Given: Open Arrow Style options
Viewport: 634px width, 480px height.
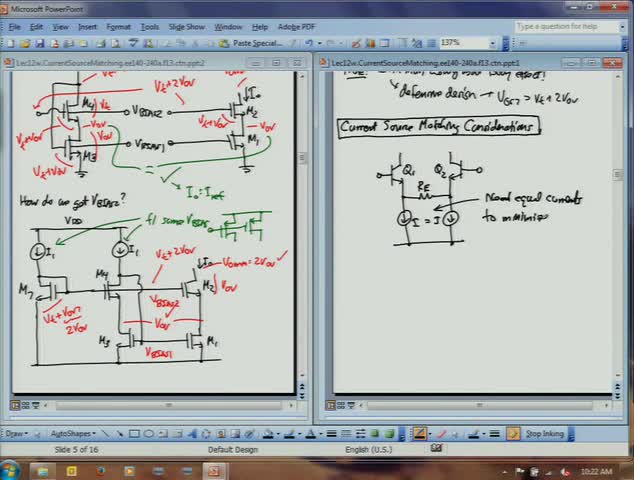Looking at the screenshot, I should pos(360,434).
